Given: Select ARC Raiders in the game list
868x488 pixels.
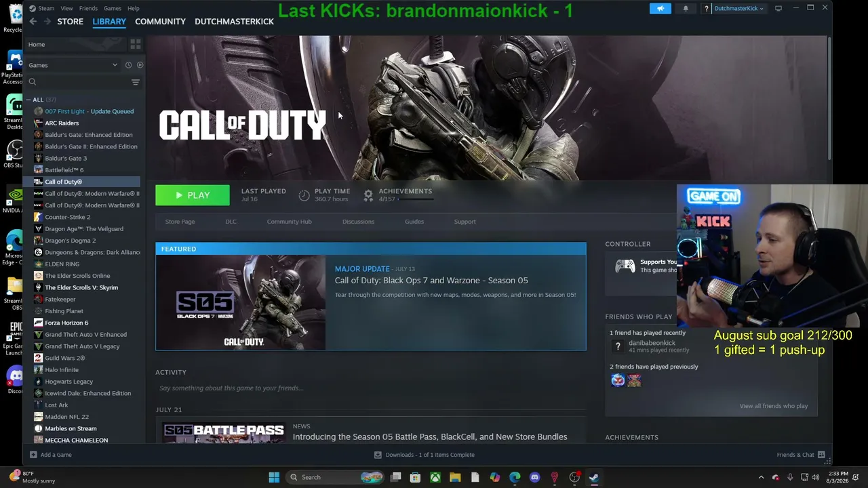Looking at the screenshot, I should (x=62, y=123).
